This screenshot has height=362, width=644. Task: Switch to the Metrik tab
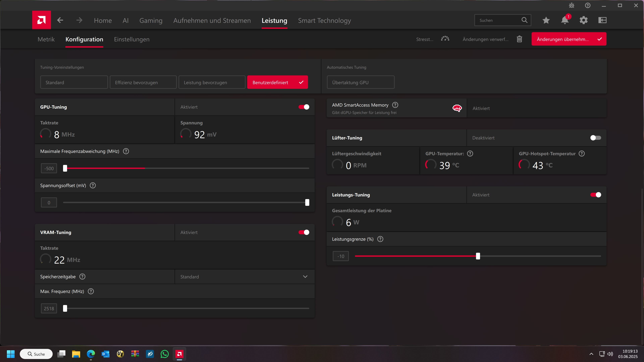[x=46, y=39]
